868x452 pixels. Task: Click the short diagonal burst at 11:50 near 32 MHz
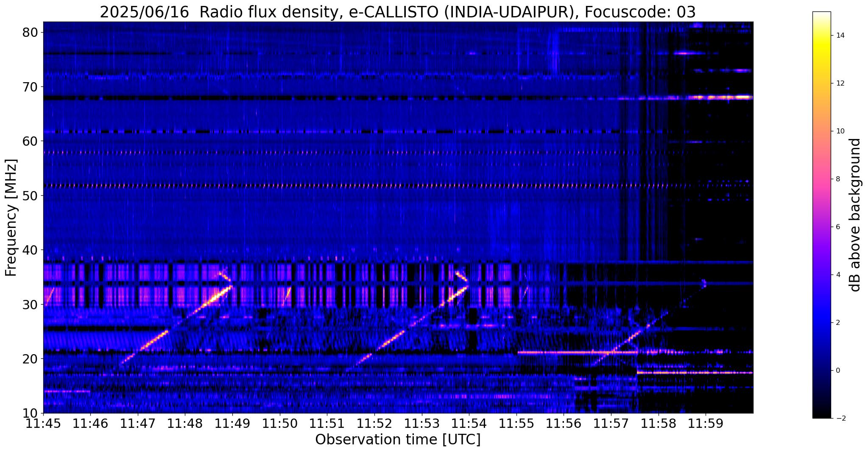pos(287,297)
